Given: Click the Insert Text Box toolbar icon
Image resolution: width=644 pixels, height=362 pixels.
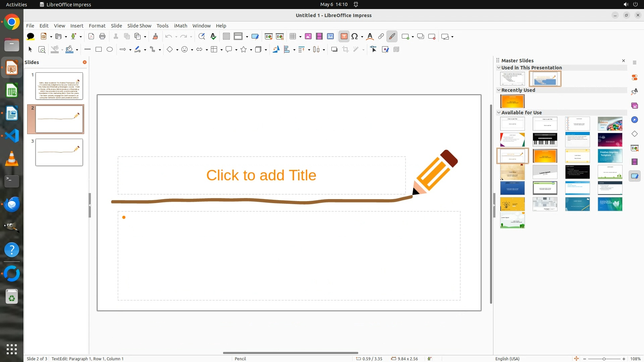Looking at the screenshot, I should coord(344,37).
